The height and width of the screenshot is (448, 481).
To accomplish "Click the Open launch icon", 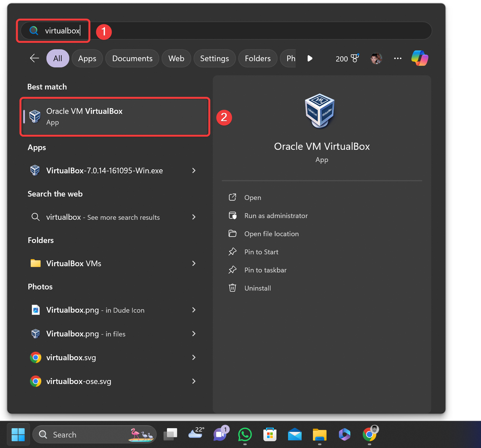I will (x=232, y=197).
